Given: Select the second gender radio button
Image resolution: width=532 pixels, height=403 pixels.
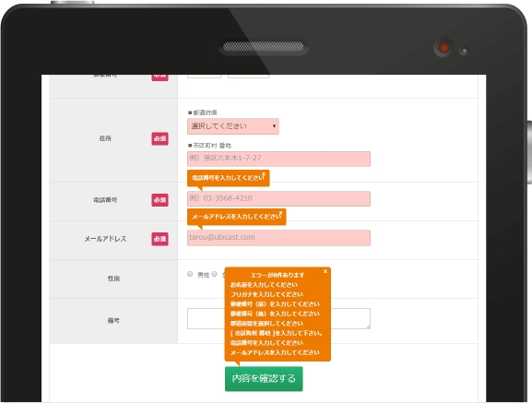Looking at the screenshot, I should coord(215,274).
